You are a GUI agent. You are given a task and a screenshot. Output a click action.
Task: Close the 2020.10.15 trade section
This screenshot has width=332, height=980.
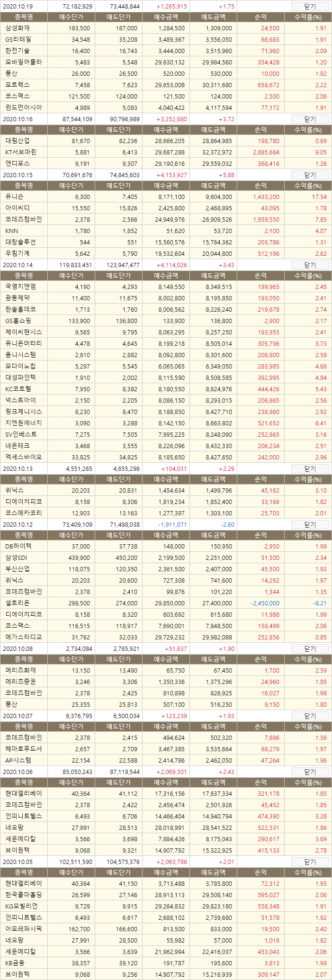click(x=310, y=175)
